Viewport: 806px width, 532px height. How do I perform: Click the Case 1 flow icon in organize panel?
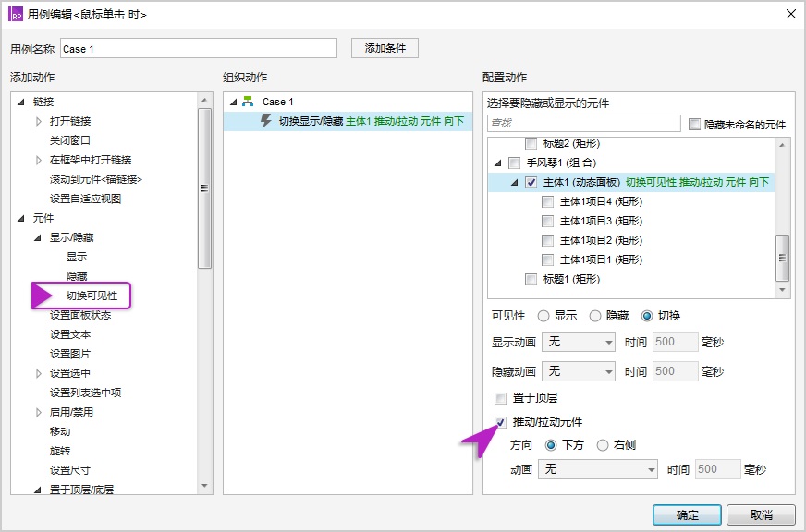point(248,102)
